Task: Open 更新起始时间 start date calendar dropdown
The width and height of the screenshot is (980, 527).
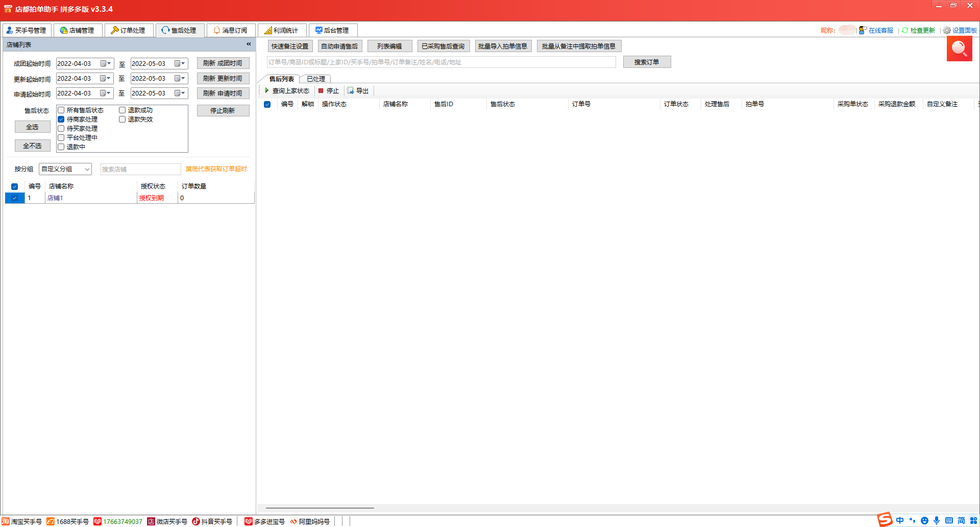Action: [106, 78]
